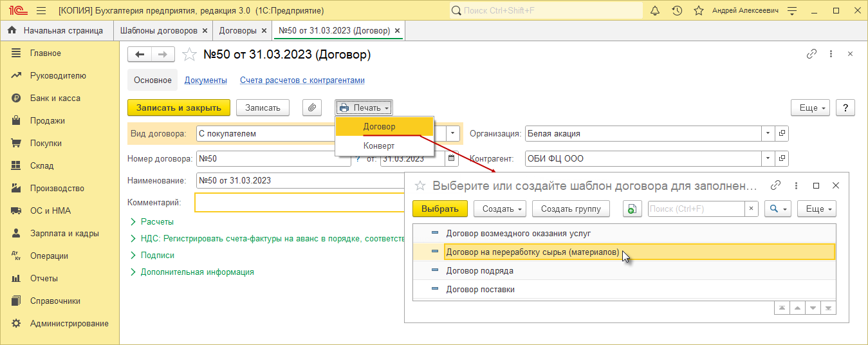
Task: Open the history clock icon
Action: pyautogui.click(x=677, y=11)
